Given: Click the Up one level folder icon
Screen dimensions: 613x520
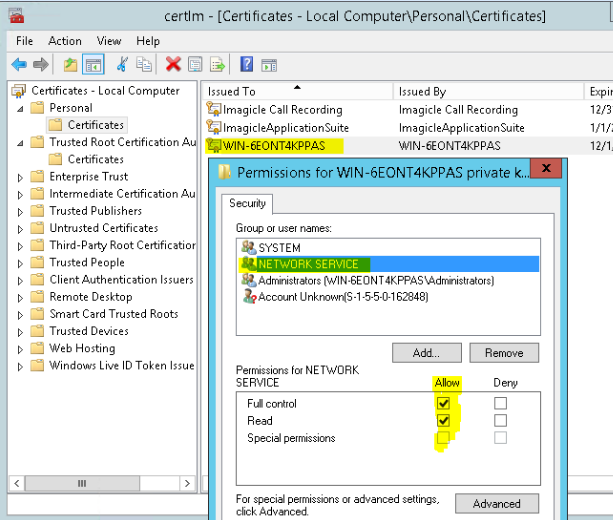Looking at the screenshot, I should pyautogui.click(x=70, y=64).
